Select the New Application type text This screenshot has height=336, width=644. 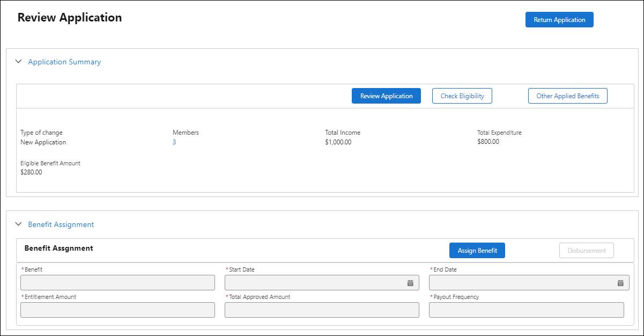point(43,142)
